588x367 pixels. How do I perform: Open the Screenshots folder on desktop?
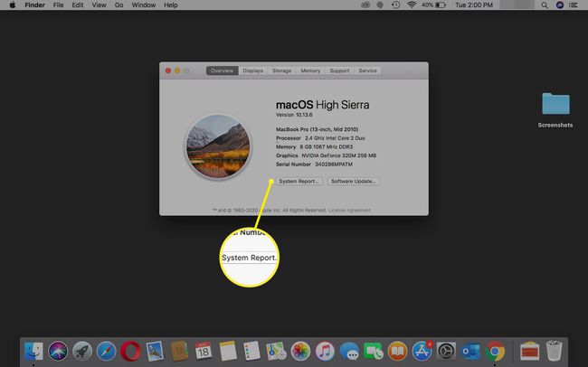pos(555,103)
